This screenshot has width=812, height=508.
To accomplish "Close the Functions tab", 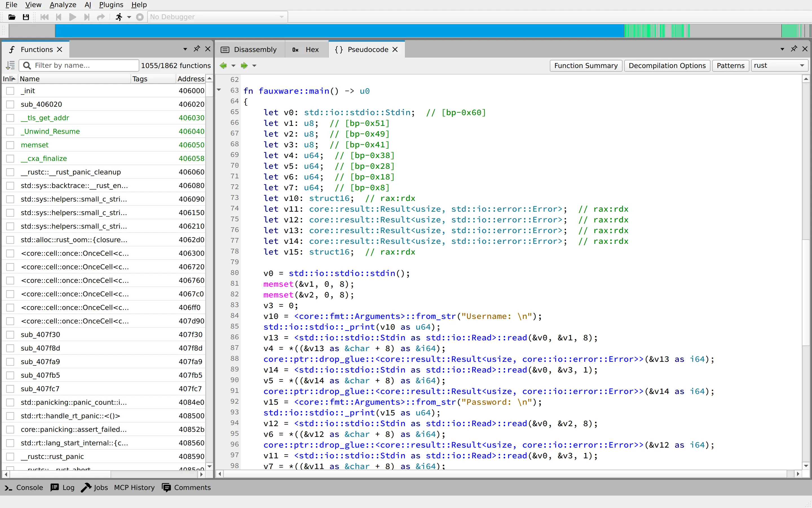I will click(x=60, y=49).
